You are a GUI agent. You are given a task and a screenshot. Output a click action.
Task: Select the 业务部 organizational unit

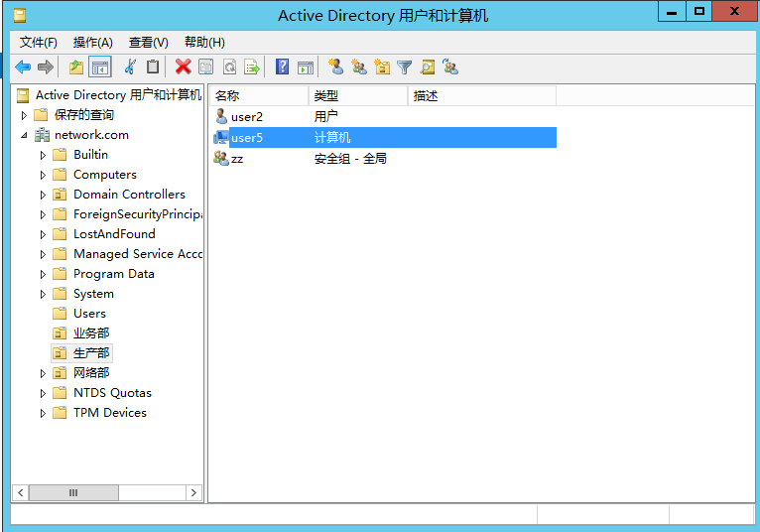91,333
